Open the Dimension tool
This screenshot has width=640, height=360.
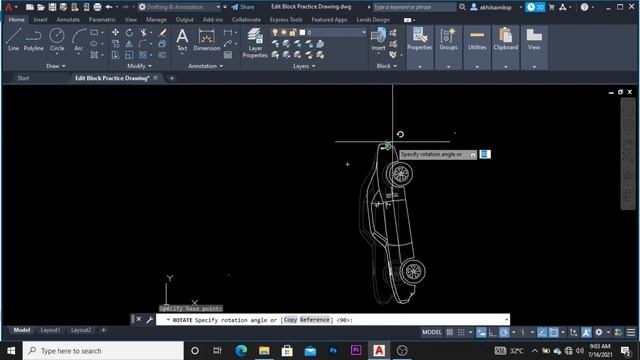(207, 40)
